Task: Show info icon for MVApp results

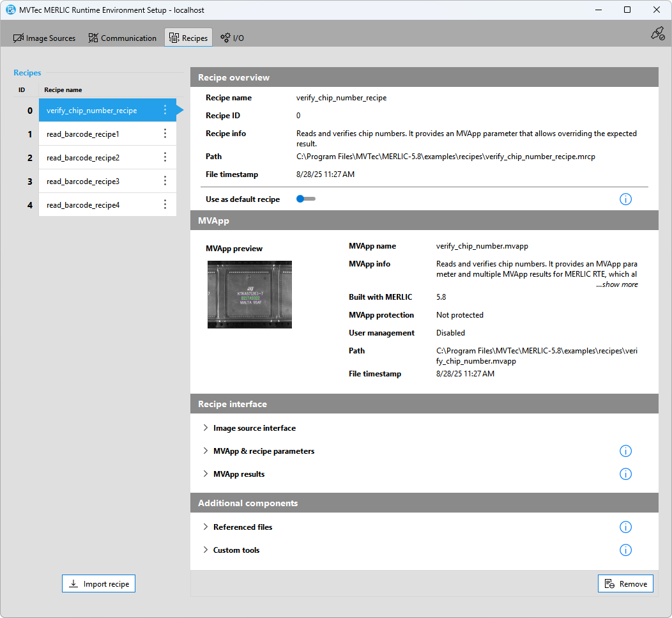Action: [x=625, y=474]
